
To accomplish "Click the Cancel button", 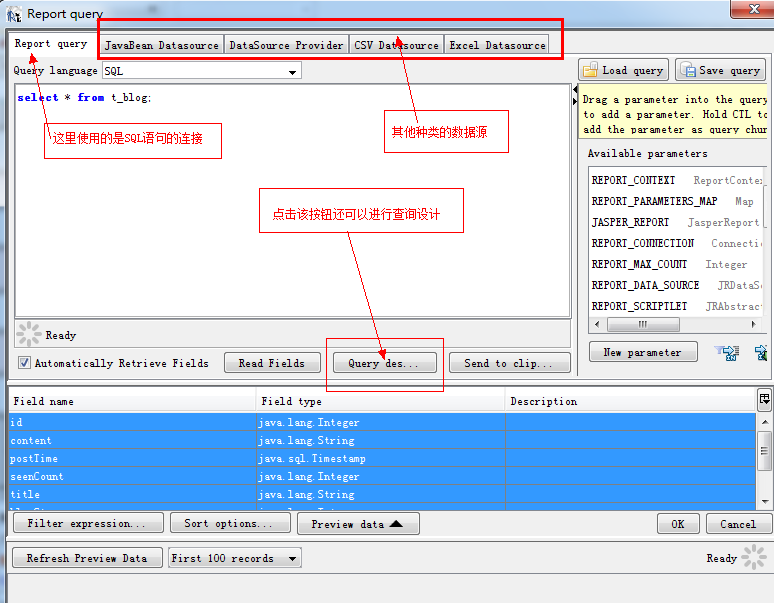I will [x=738, y=524].
